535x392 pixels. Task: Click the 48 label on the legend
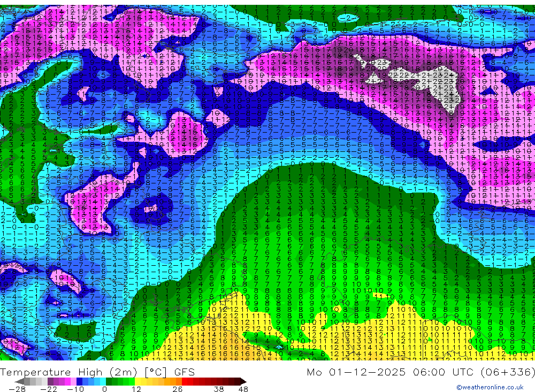tap(243, 389)
